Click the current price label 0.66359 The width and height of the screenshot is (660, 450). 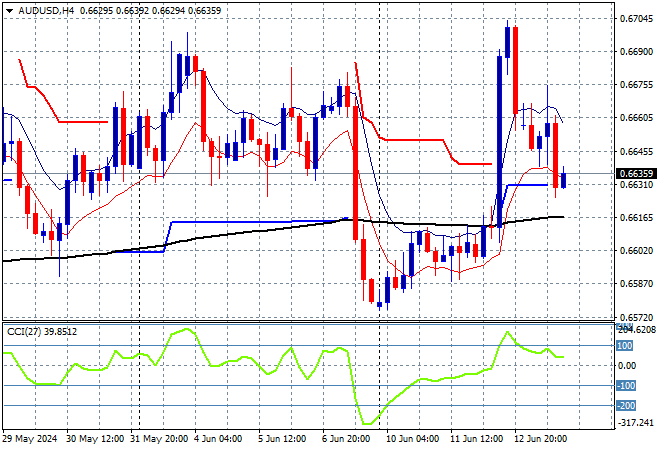coord(636,173)
